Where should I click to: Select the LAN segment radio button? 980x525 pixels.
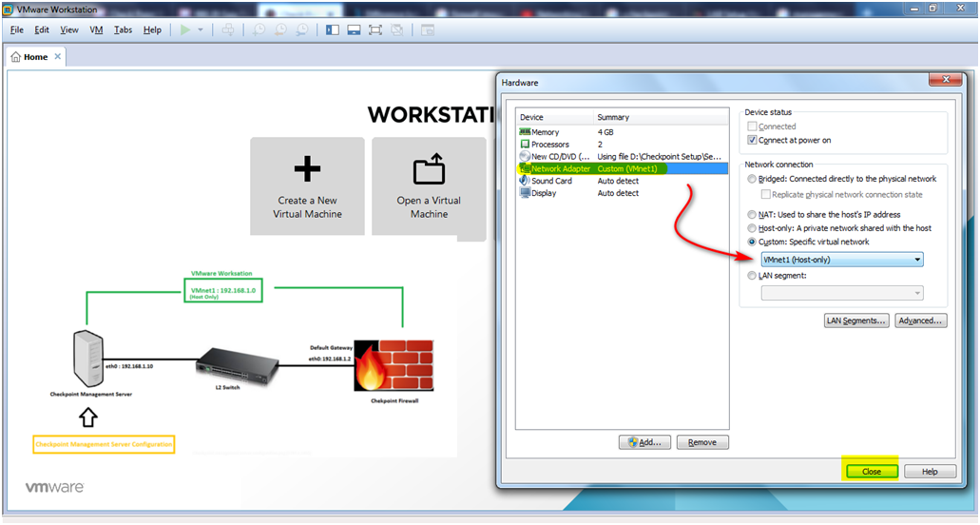752,276
